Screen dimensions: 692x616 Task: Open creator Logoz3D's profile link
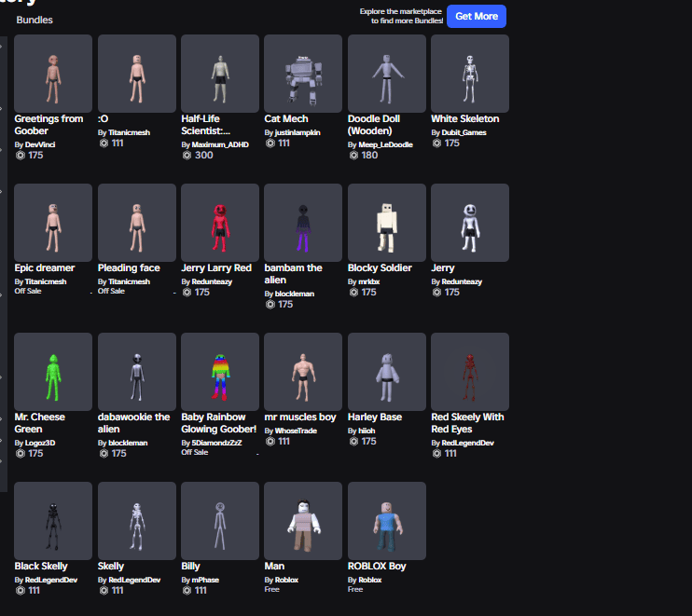pos(40,444)
